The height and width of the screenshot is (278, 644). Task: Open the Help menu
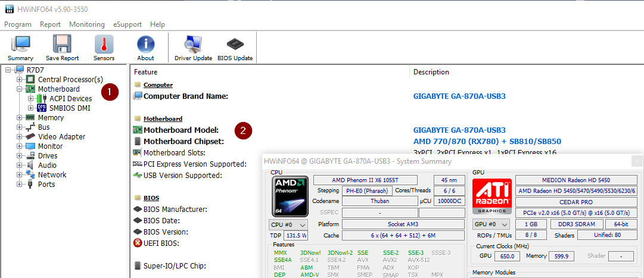click(157, 24)
